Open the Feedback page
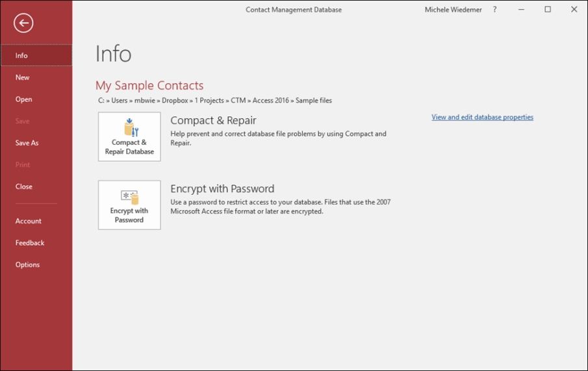The image size is (588, 371). point(36,243)
